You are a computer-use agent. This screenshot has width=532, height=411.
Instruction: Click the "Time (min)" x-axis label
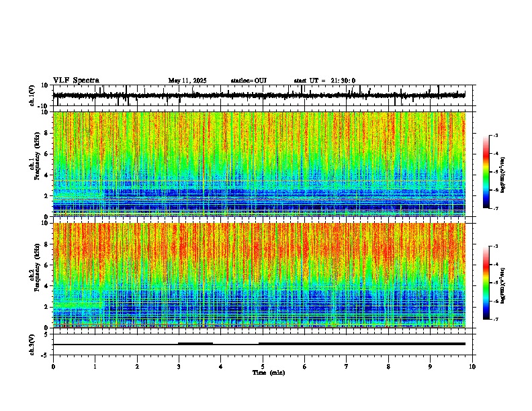click(269, 373)
